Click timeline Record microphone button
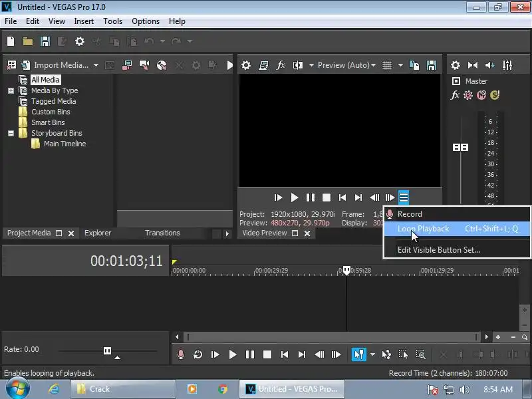 click(181, 354)
